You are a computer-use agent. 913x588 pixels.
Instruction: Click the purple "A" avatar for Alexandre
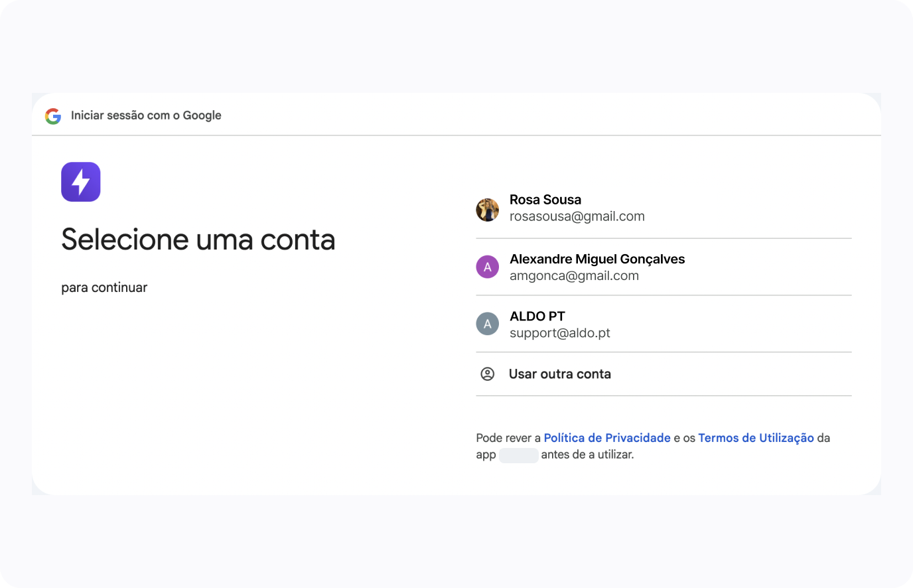pos(488,267)
